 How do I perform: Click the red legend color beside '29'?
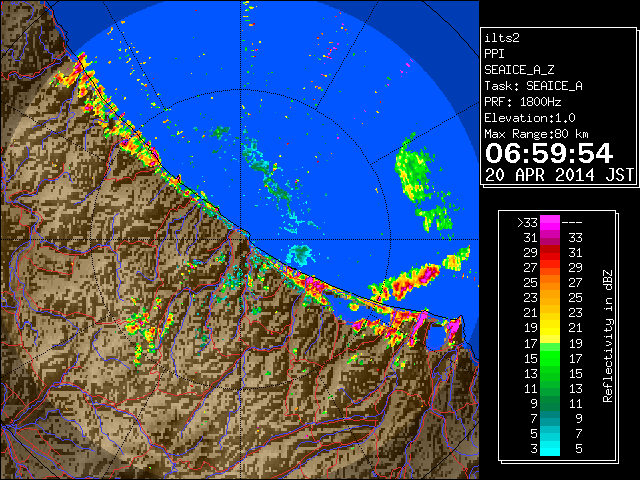click(550, 253)
